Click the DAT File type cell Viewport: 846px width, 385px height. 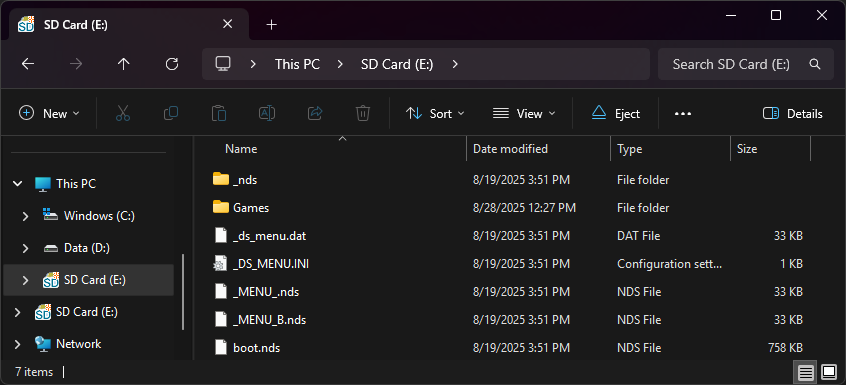tap(638, 236)
